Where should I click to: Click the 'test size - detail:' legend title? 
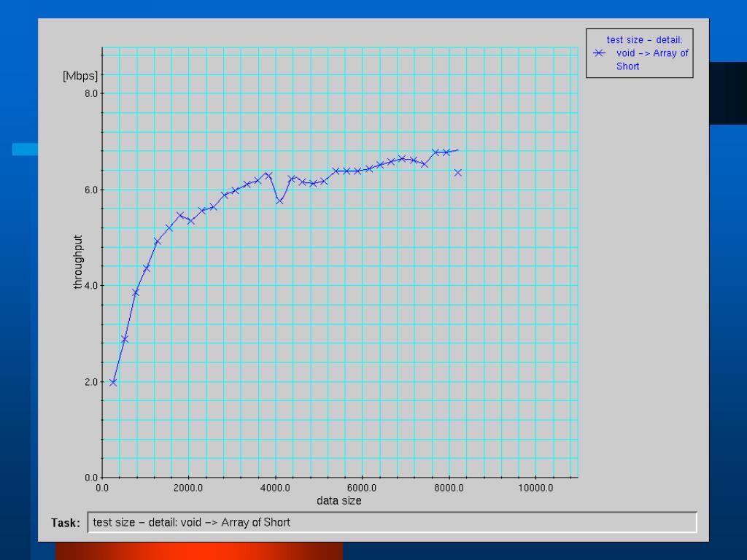click(x=644, y=40)
